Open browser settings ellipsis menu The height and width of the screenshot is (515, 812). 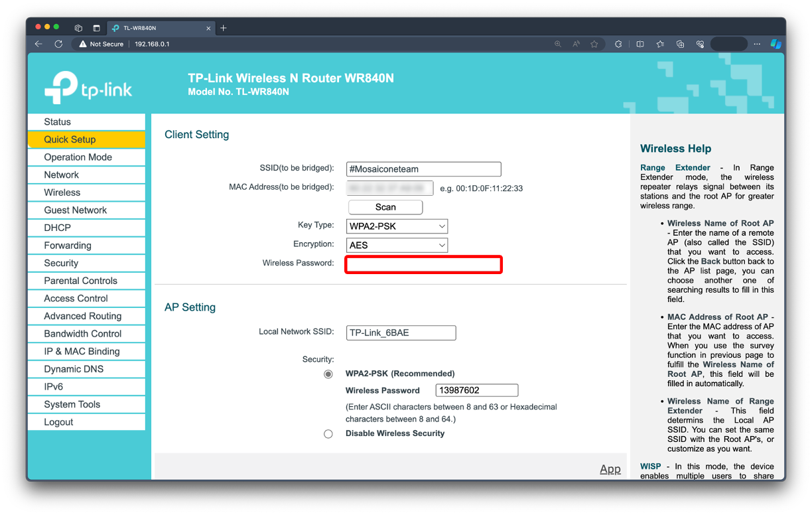click(757, 44)
